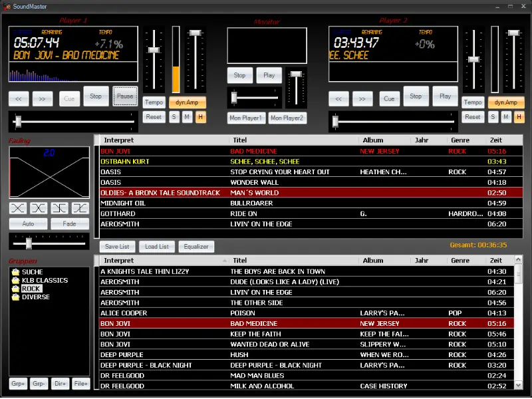Pause playback on Player 1
Viewport: 532px width, 399px height.
coord(125,96)
